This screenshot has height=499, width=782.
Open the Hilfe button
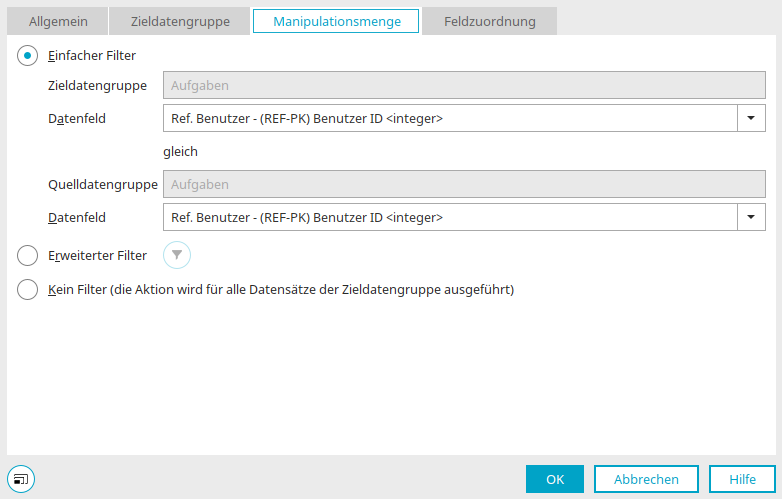pyautogui.click(x=742, y=479)
